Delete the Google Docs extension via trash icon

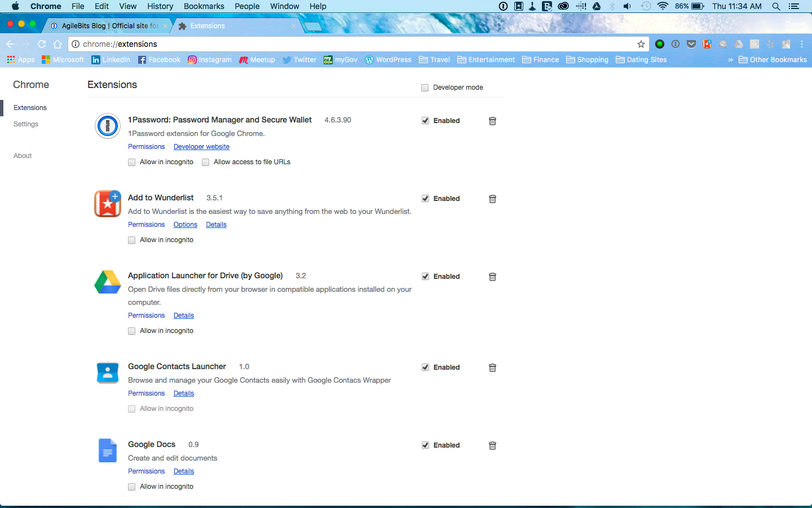tap(492, 445)
